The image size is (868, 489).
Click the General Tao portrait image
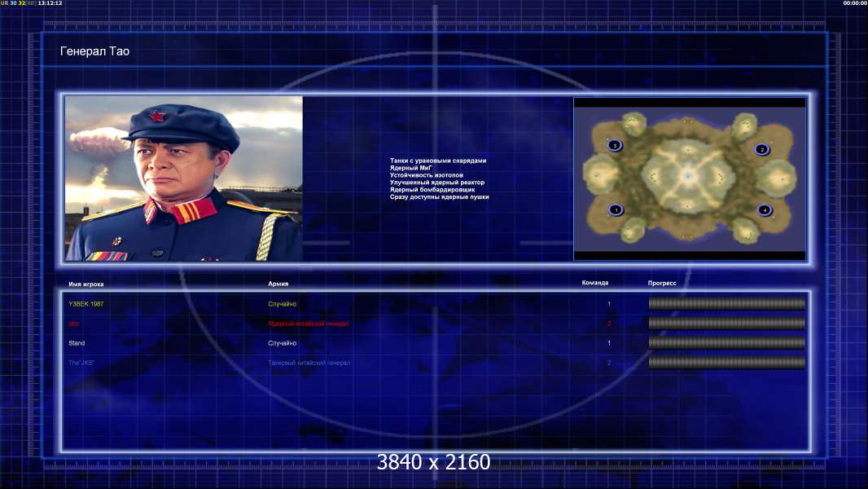(184, 178)
